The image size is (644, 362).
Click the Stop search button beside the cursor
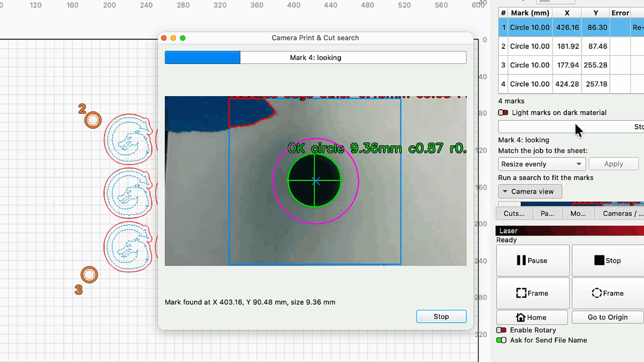click(x=571, y=127)
